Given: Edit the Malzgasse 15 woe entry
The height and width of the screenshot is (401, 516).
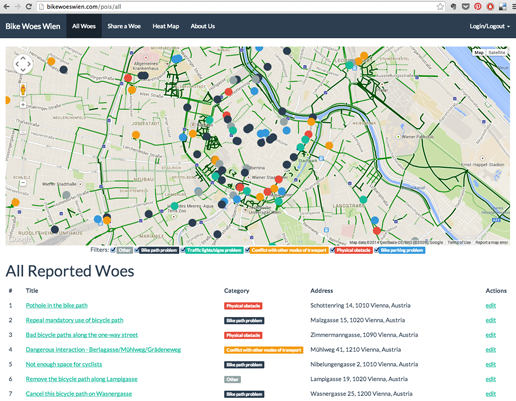Looking at the screenshot, I should click(x=491, y=320).
